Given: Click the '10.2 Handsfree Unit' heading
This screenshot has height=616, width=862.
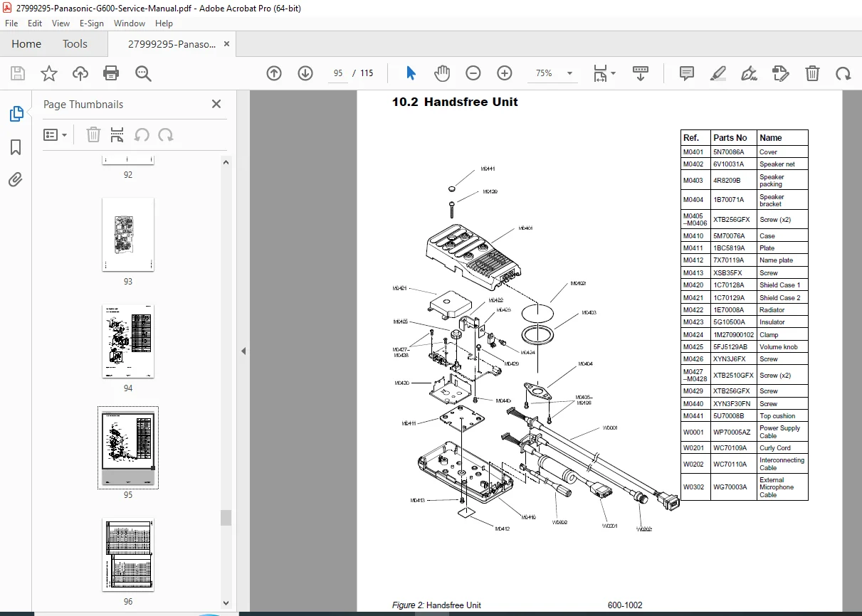Looking at the screenshot, I should tap(455, 102).
